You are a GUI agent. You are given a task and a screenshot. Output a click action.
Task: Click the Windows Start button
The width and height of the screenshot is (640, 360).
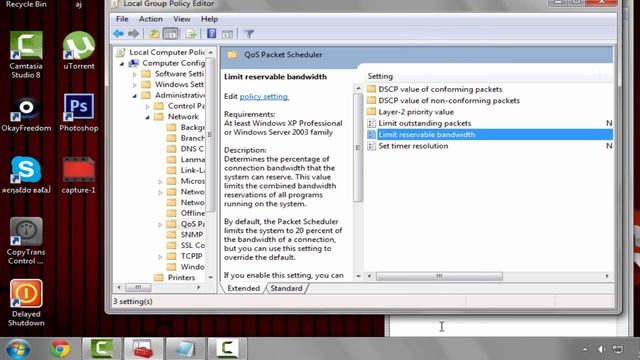(x=18, y=349)
